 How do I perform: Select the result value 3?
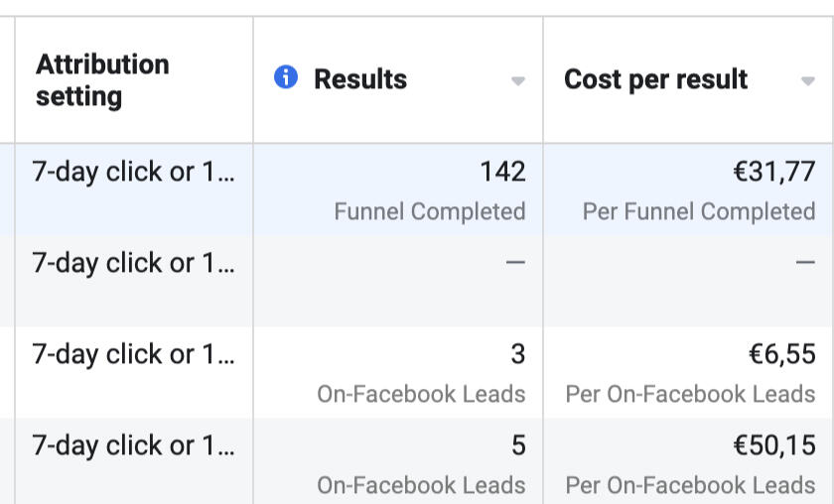click(517, 354)
